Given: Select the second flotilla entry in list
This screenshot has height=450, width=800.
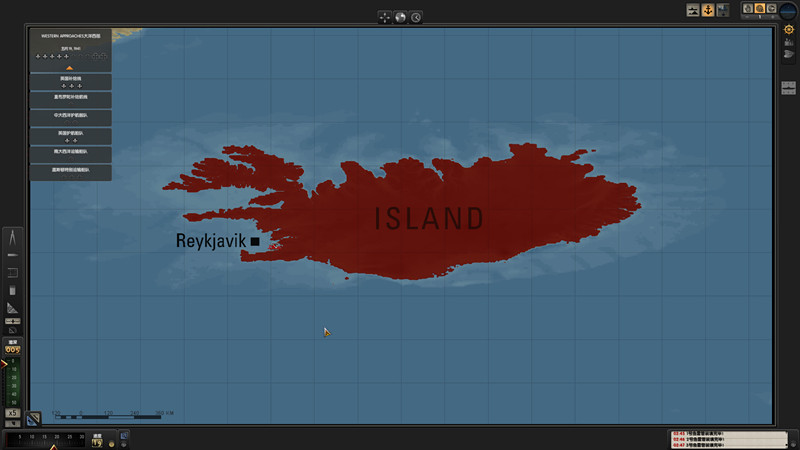Looking at the screenshot, I should (69, 98).
